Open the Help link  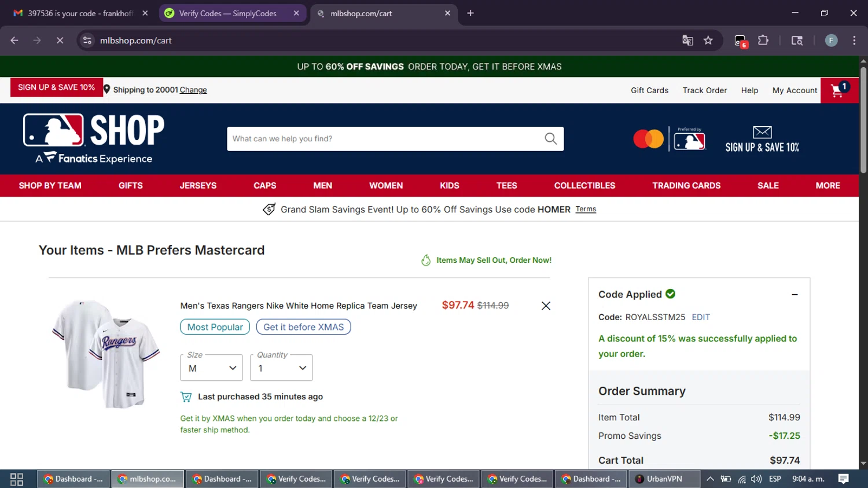[749, 90]
